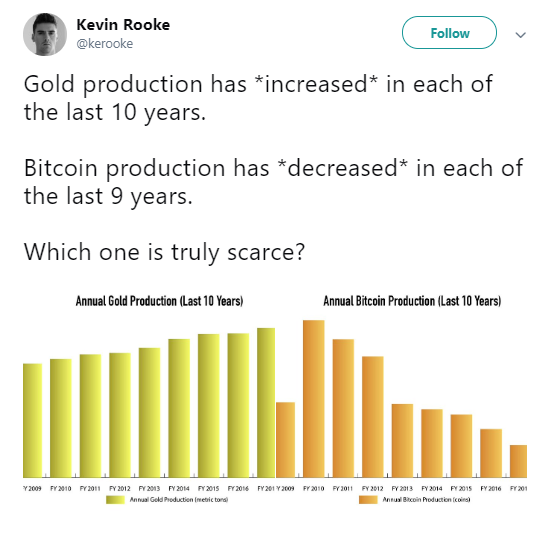Select the gold FY 2014 bar
The width and height of the screenshot is (547, 535).
click(179, 408)
